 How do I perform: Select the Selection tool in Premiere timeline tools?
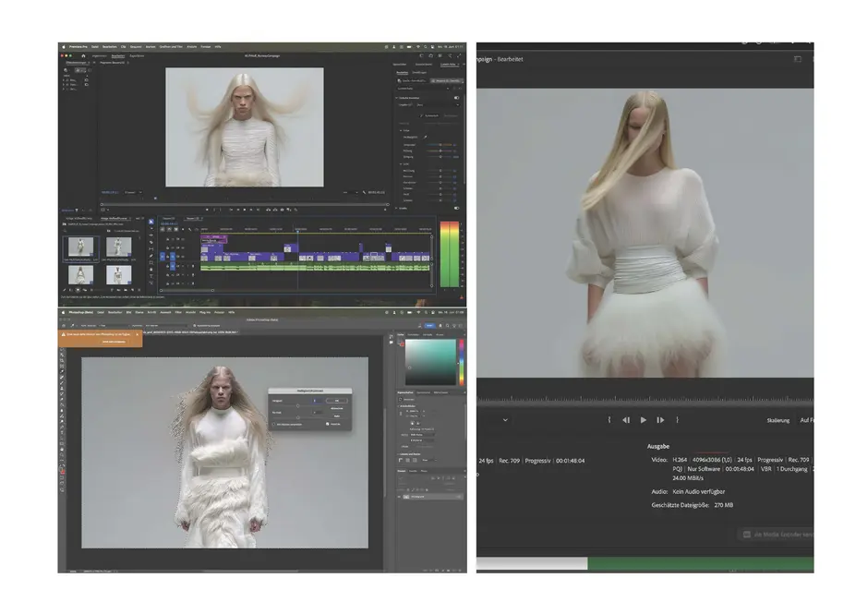click(151, 222)
